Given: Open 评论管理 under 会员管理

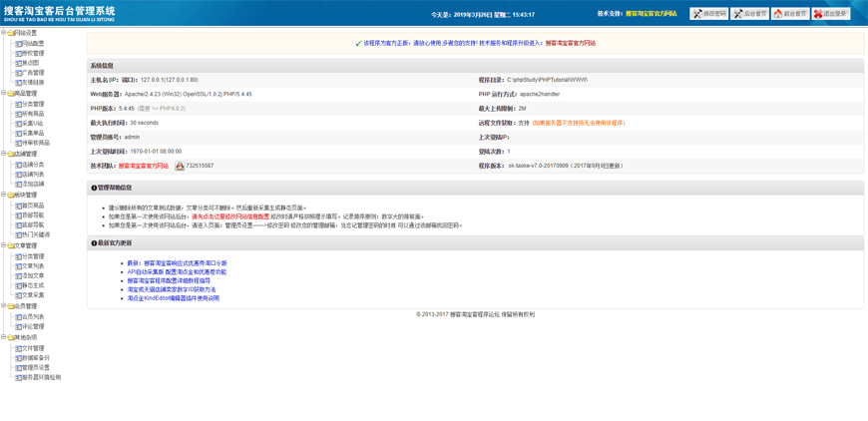Looking at the screenshot, I should 33,326.
